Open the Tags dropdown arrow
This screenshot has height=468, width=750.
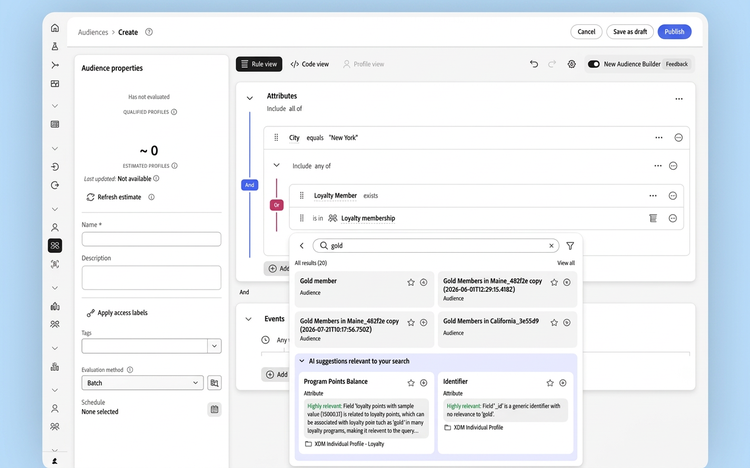pyautogui.click(x=214, y=346)
